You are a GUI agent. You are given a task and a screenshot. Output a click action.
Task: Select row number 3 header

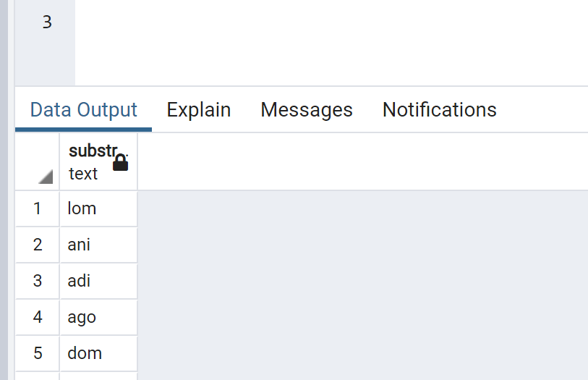pos(37,281)
